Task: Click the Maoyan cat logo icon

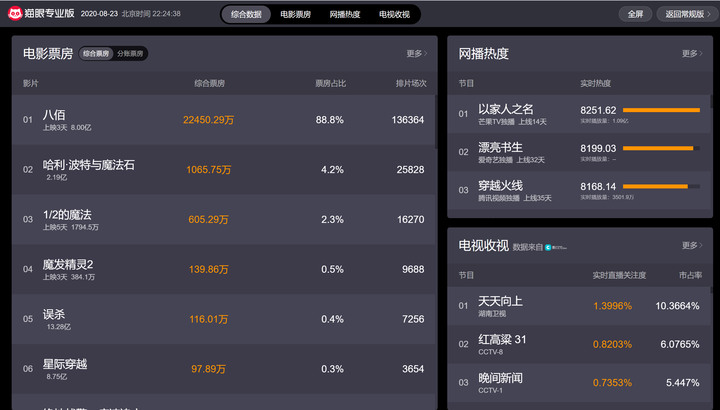Action: [16, 13]
